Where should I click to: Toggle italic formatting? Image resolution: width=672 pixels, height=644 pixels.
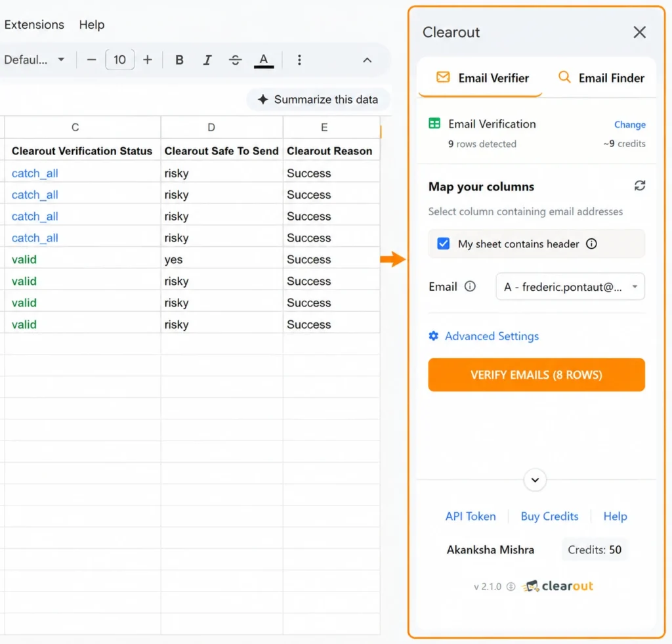point(207,60)
